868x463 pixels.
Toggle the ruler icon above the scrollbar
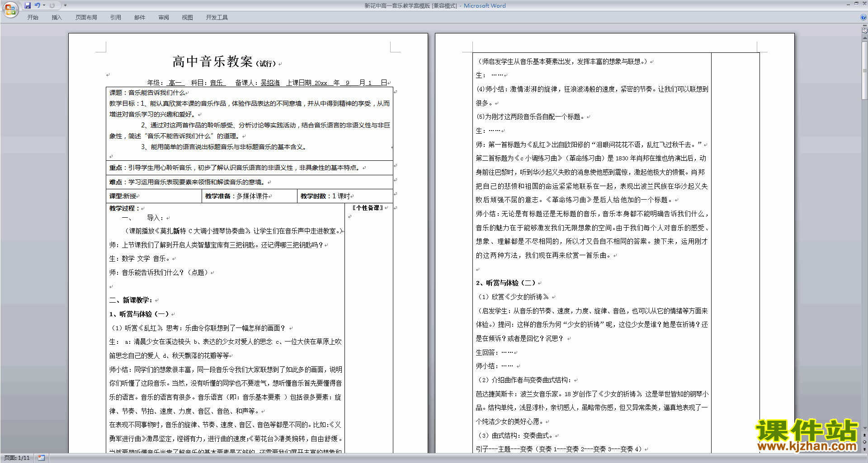click(865, 31)
